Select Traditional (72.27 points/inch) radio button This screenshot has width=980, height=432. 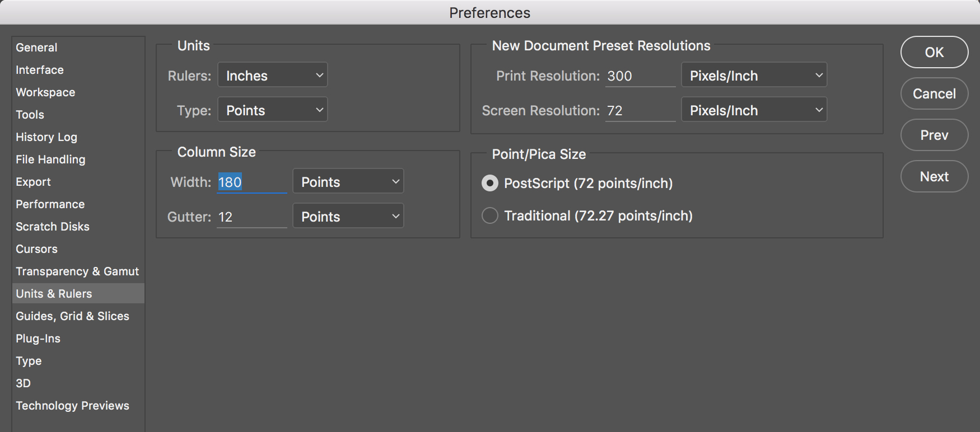click(490, 215)
